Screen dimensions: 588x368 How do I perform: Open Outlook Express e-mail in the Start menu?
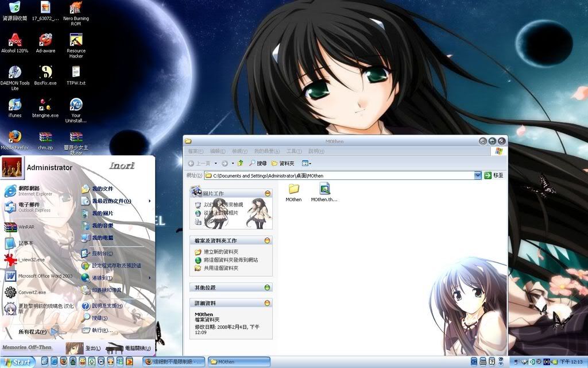pos(29,207)
